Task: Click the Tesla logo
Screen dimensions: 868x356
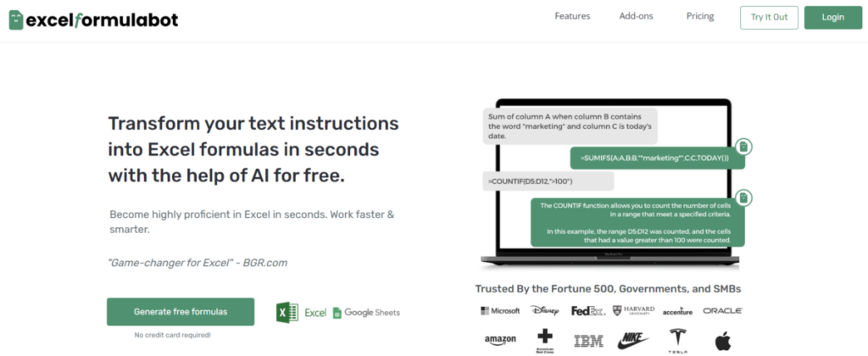Action: click(677, 341)
